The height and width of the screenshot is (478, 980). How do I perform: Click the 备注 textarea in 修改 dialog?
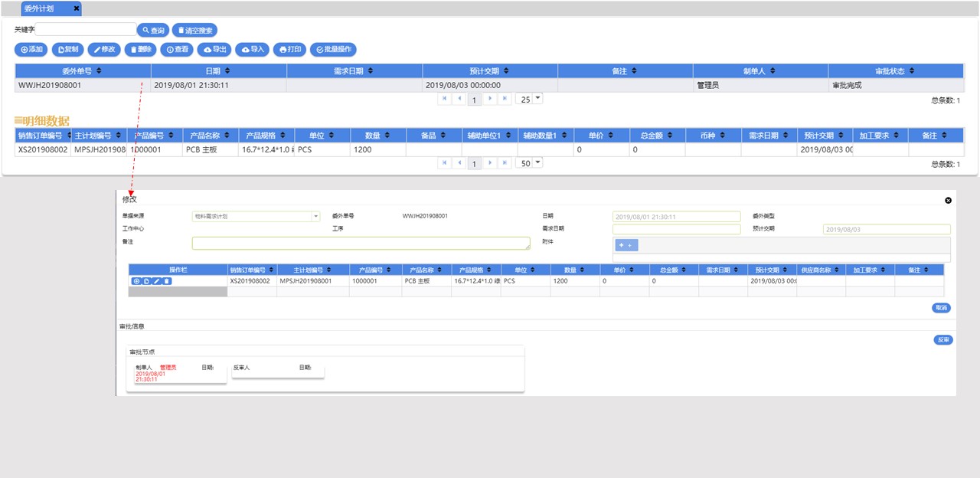361,243
